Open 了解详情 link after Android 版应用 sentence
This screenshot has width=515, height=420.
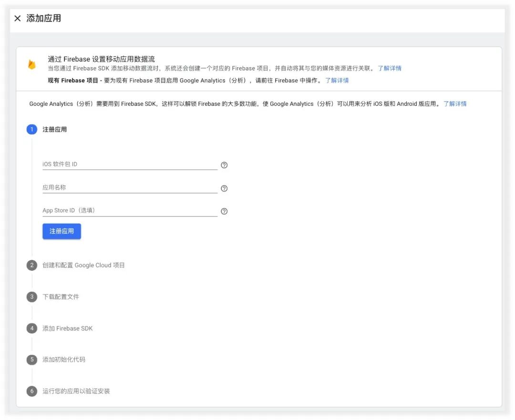pos(455,104)
